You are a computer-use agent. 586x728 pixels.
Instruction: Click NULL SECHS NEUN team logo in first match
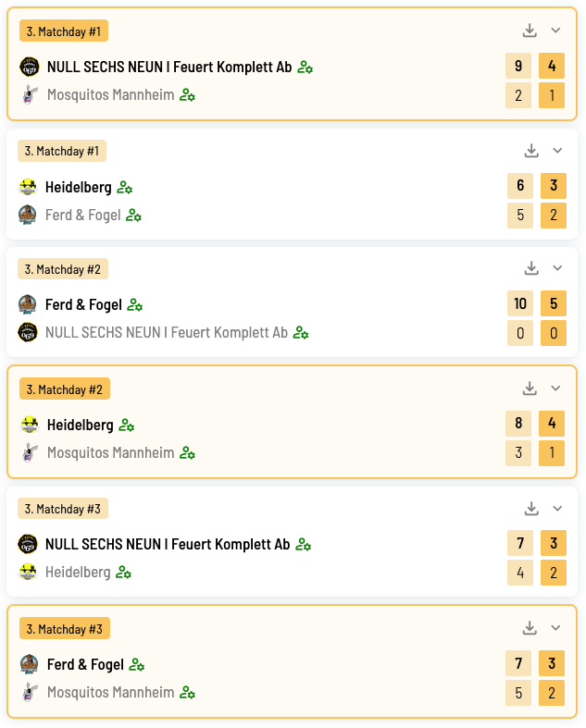(30, 67)
